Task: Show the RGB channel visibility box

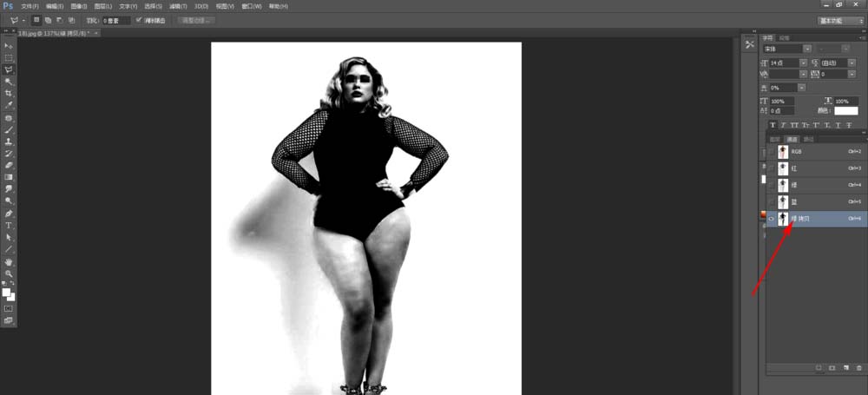Action: [771, 151]
